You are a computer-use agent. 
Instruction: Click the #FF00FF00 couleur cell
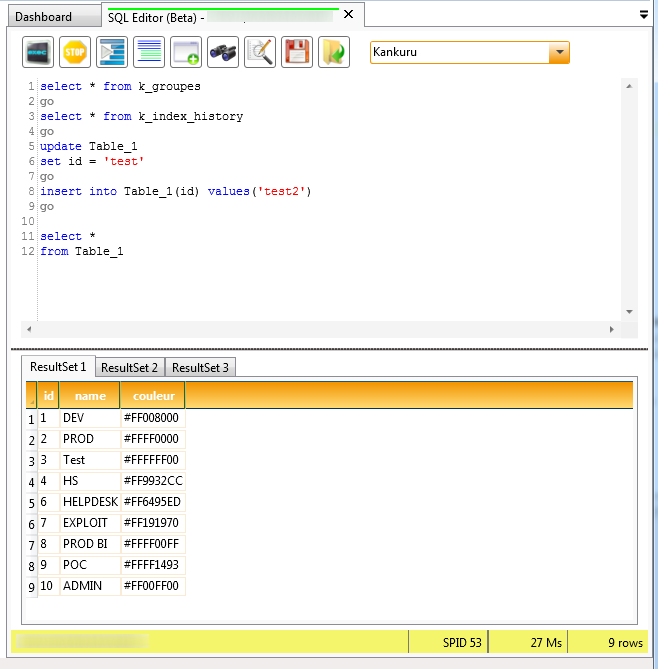153,586
